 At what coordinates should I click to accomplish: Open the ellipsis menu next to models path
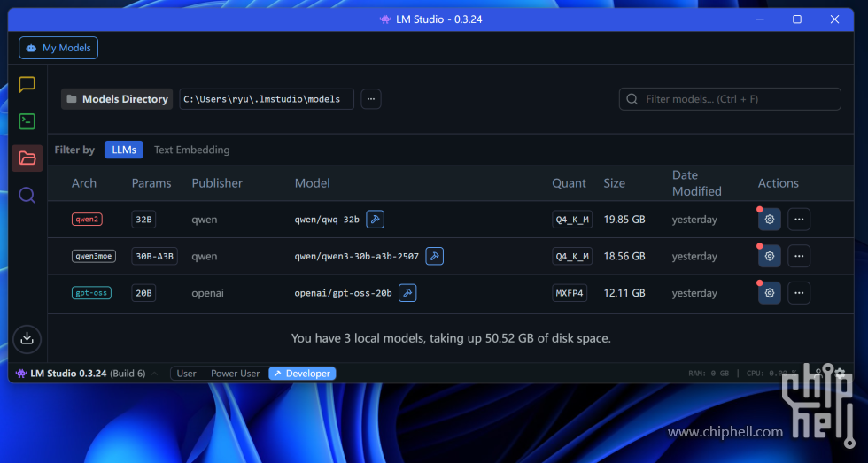[x=371, y=99]
